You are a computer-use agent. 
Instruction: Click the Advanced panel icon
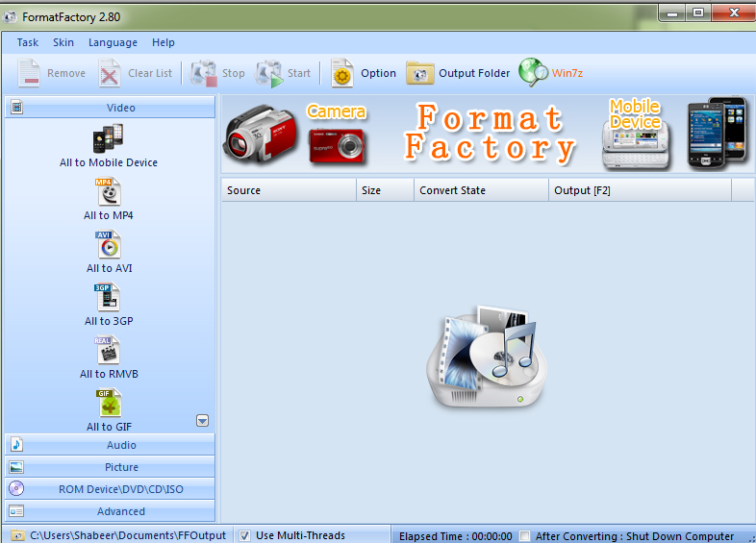point(17,510)
